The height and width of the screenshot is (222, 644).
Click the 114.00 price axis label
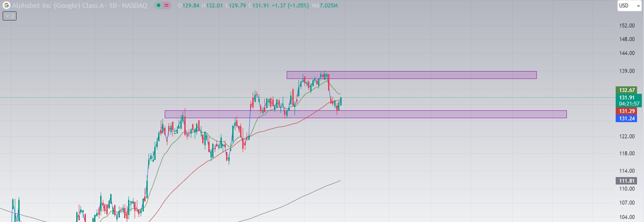coord(626,171)
